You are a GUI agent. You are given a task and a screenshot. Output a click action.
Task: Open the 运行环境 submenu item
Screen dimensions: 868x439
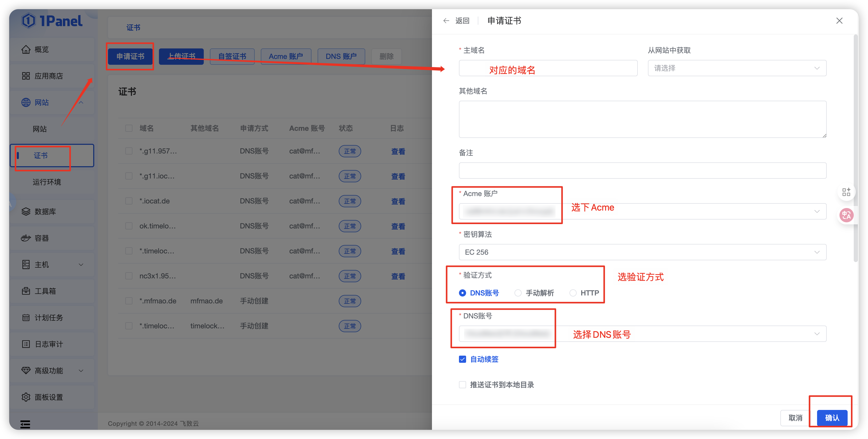(47, 182)
